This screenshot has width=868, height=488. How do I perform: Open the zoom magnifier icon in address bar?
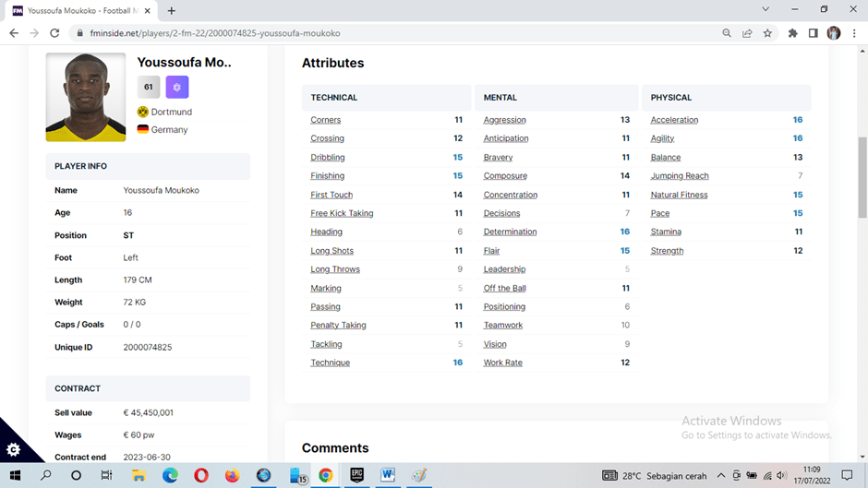coord(727,33)
